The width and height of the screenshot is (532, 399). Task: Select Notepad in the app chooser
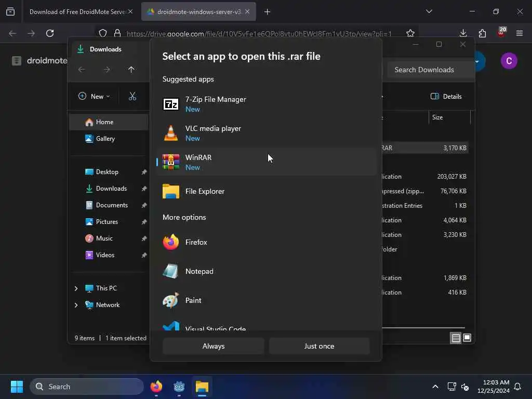[x=267, y=271]
